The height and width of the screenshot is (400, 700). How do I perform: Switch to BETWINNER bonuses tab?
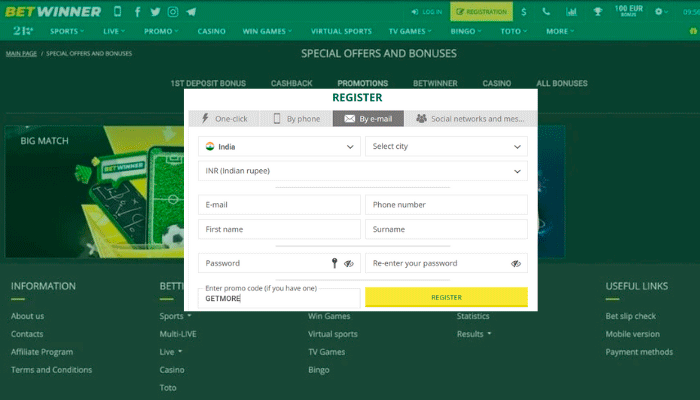(435, 83)
